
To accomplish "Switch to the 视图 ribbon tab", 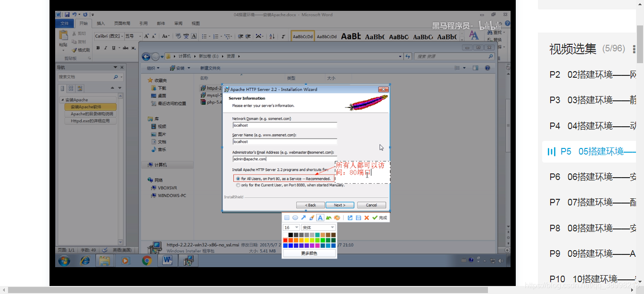I will pos(196,23).
